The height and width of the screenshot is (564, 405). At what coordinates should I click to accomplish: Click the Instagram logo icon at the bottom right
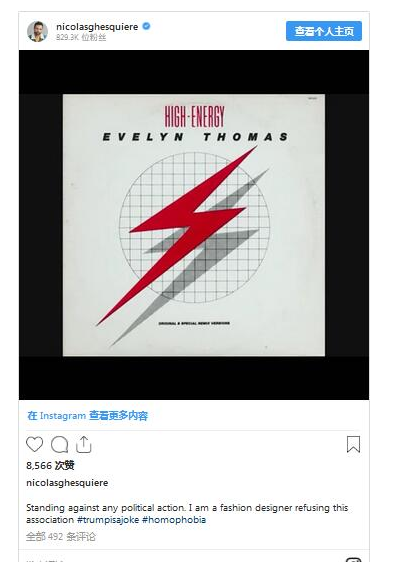[x=353, y=560]
